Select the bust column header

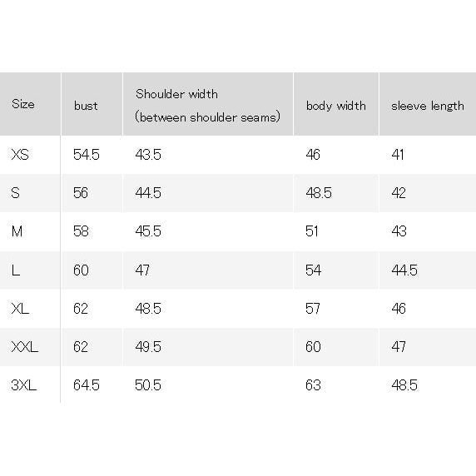[86, 106]
